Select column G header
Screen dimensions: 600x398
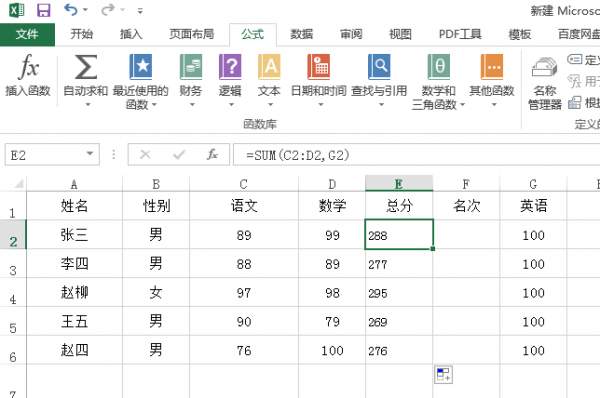pyautogui.click(x=533, y=184)
